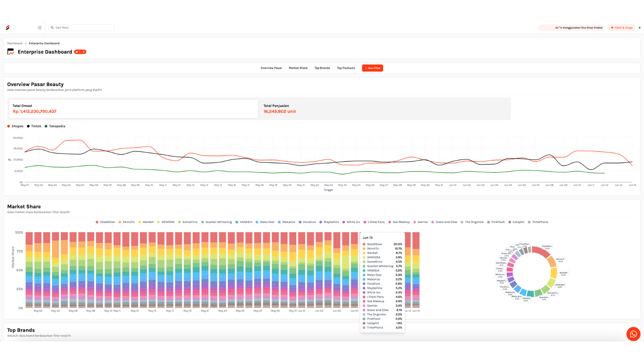Toggle Make Over in the Market Share legend
This screenshot has width=644, height=363.
(x=265, y=222)
